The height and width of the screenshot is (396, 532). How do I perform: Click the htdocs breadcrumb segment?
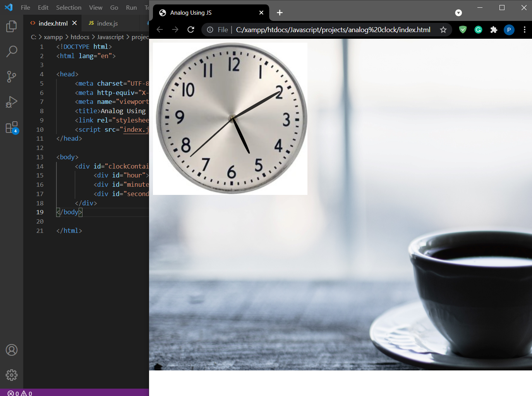80,37
